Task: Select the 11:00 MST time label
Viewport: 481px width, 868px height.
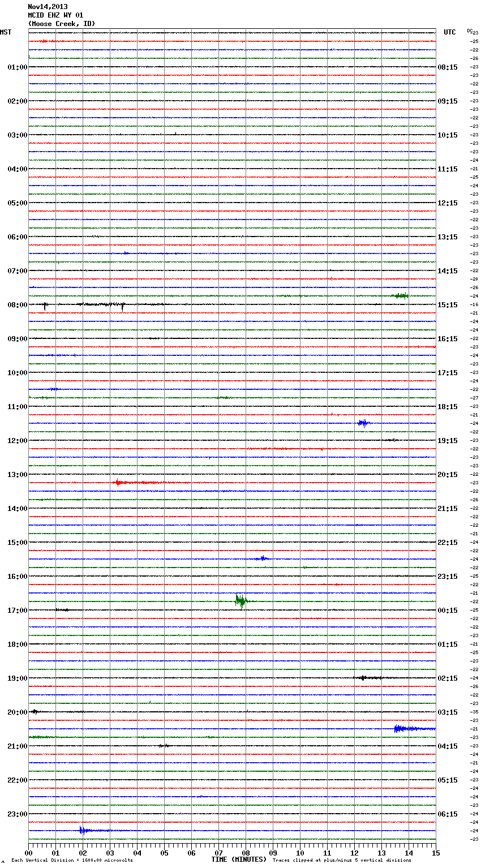Action: click(17, 407)
